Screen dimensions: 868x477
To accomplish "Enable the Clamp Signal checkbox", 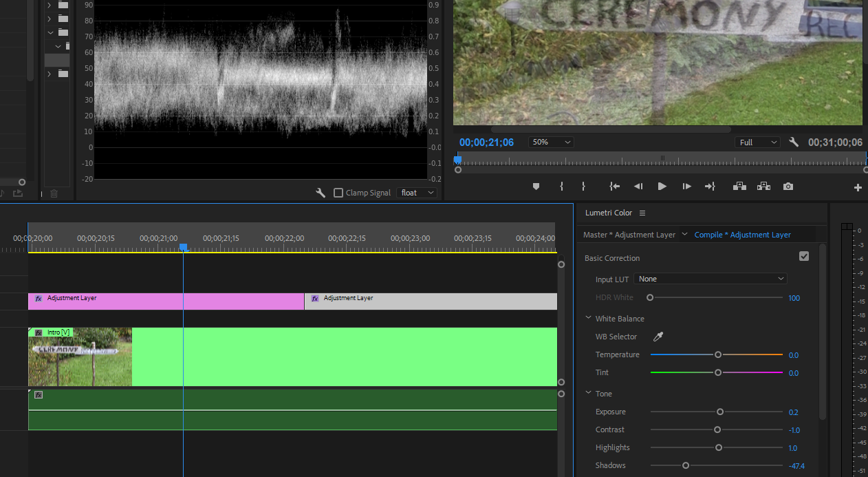I will click(338, 193).
